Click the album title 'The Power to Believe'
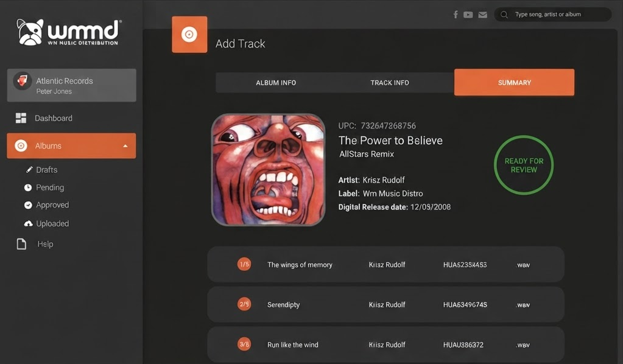The height and width of the screenshot is (364, 623). (390, 141)
